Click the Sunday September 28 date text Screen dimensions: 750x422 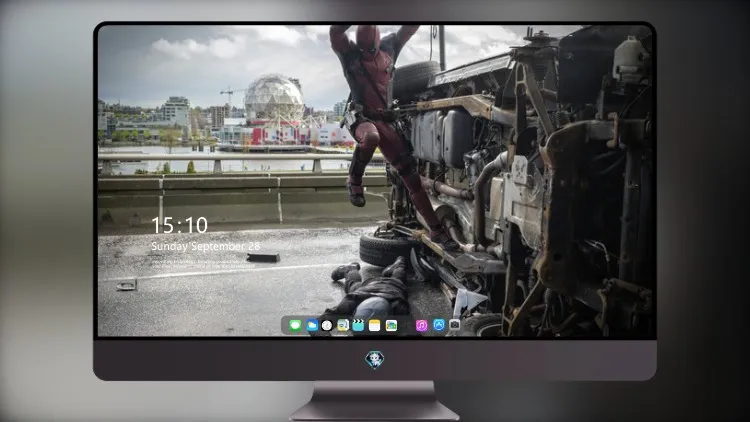point(206,246)
